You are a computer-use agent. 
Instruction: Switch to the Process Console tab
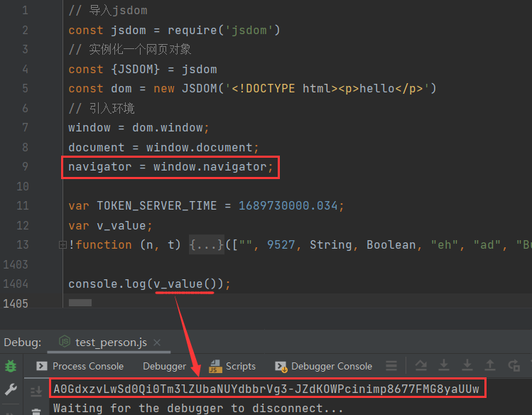pos(80,367)
